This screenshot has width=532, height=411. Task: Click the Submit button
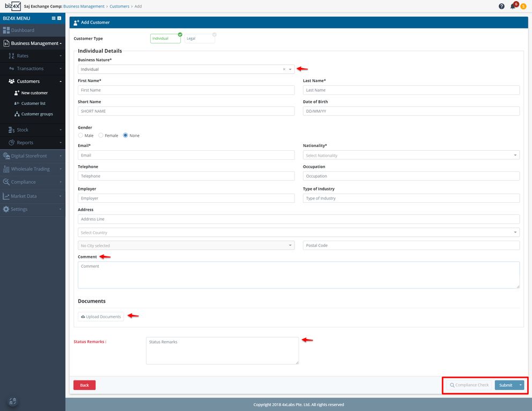(505, 385)
